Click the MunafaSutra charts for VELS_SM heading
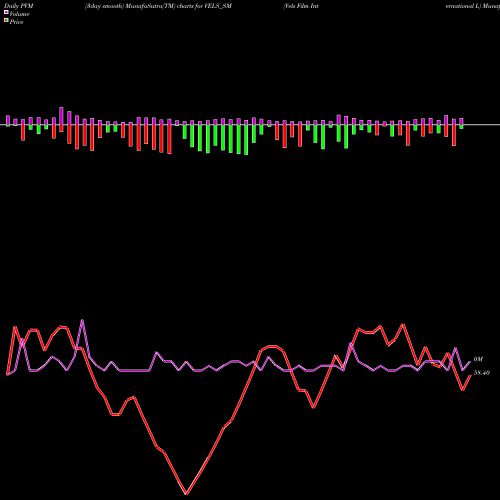Screen dimensions: 500x500 point(158,6)
